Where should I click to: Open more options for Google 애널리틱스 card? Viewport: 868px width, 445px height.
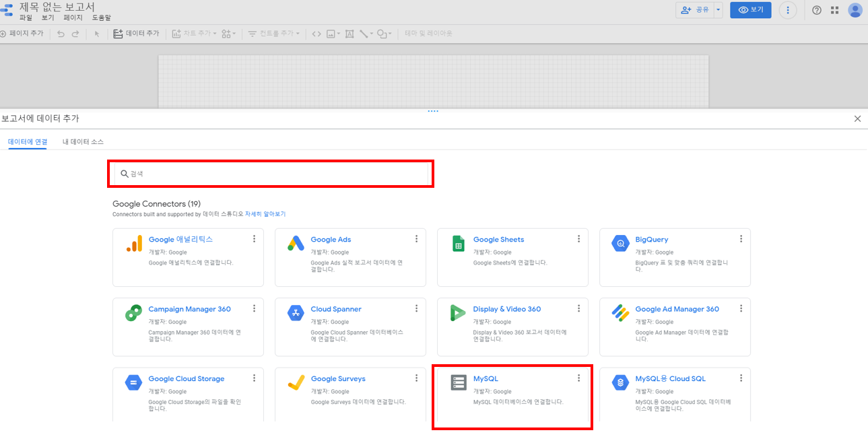pos(254,239)
